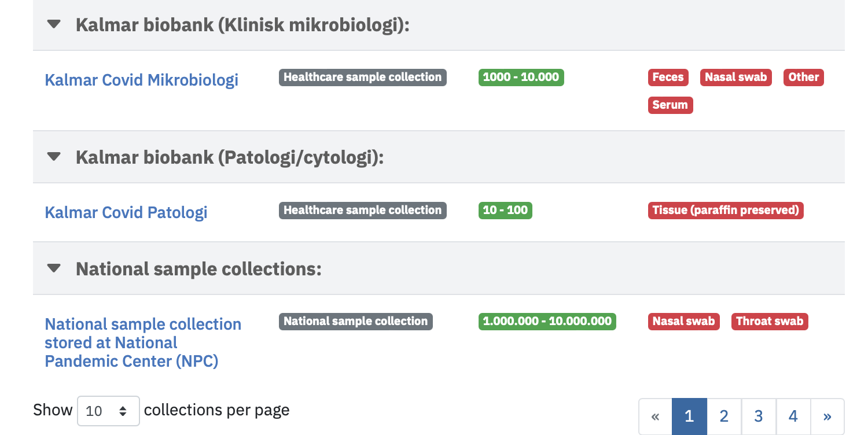Click the Other sample type badge

[803, 77]
